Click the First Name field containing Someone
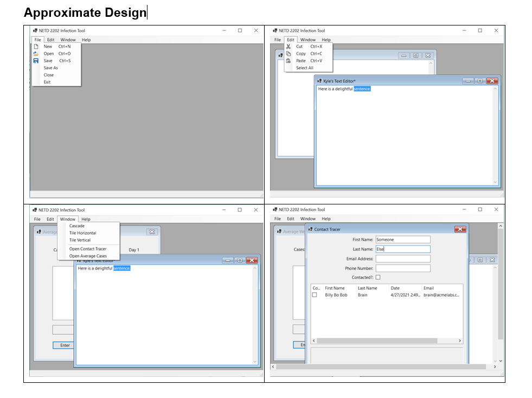This screenshot has height=398, width=532. [403, 240]
